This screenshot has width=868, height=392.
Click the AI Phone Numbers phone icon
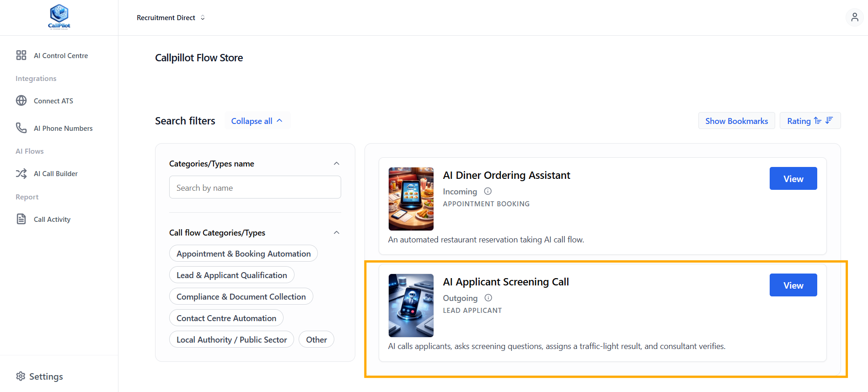click(21, 128)
